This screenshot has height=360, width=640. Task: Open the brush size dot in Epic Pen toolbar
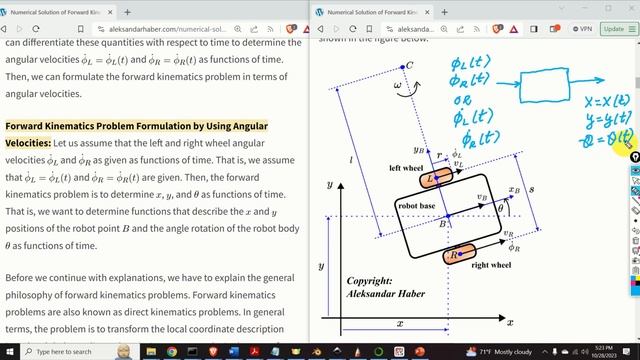[636, 221]
